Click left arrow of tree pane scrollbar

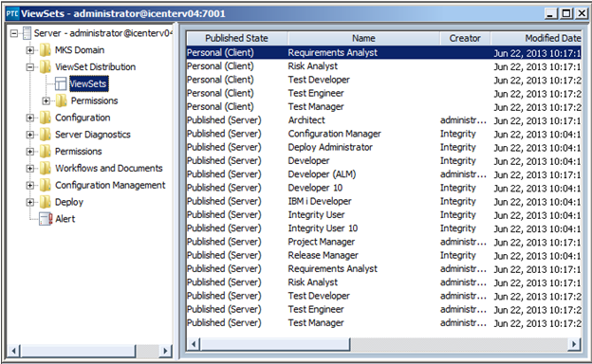click(13, 351)
